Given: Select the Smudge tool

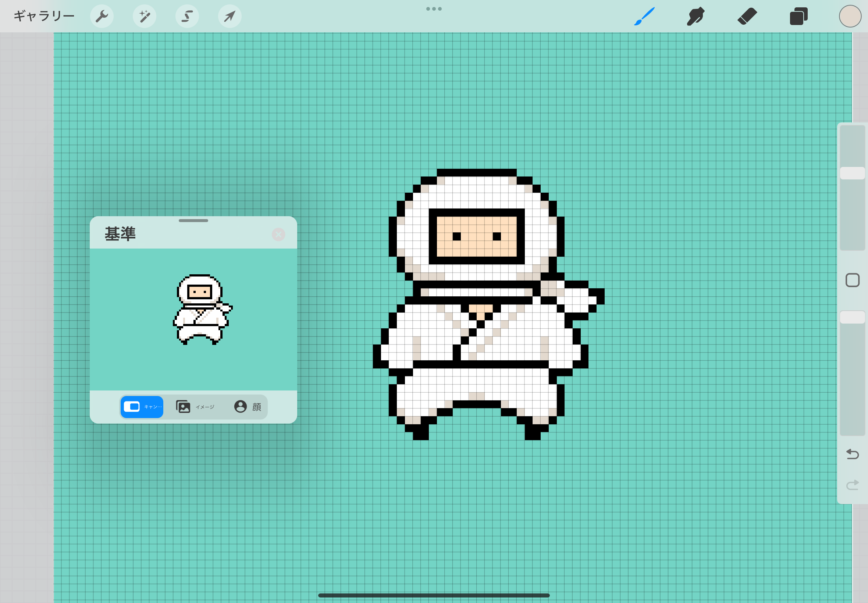Looking at the screenshot, I should pyautogui.click(x=696, y=16).
